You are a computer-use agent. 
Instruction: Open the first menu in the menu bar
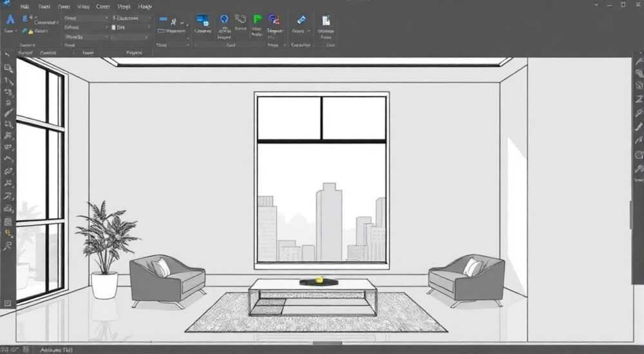tap(24, 6)
